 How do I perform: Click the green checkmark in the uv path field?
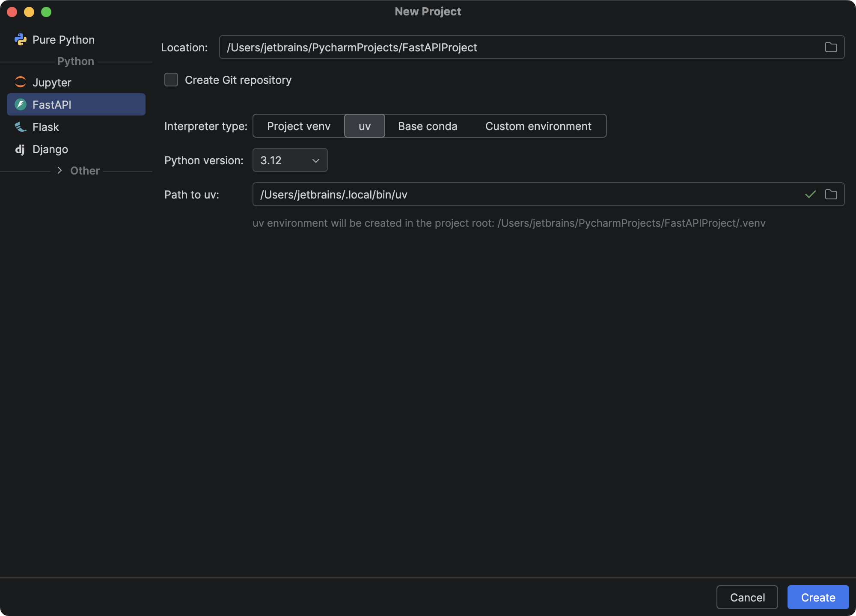tap(809, 195)
